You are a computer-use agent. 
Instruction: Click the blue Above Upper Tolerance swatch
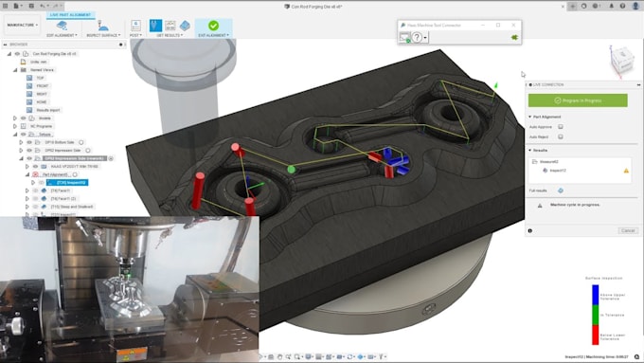point(595,296)
